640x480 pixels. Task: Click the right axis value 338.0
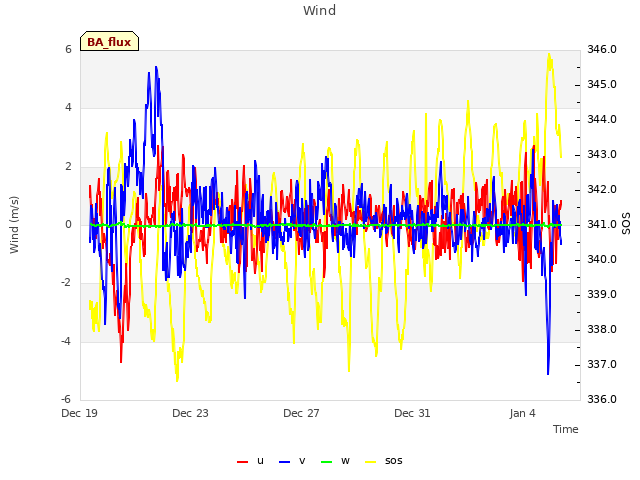tap(602, 329)
